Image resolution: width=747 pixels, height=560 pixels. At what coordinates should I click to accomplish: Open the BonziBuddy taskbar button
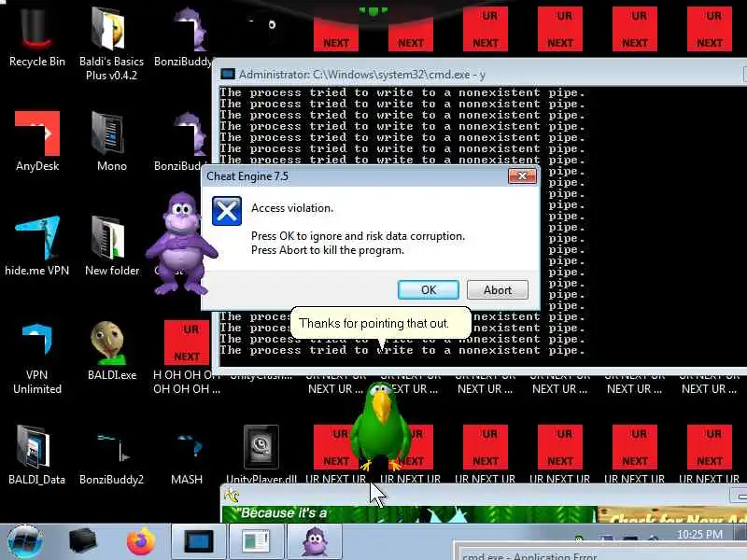(x=315, y=542)
